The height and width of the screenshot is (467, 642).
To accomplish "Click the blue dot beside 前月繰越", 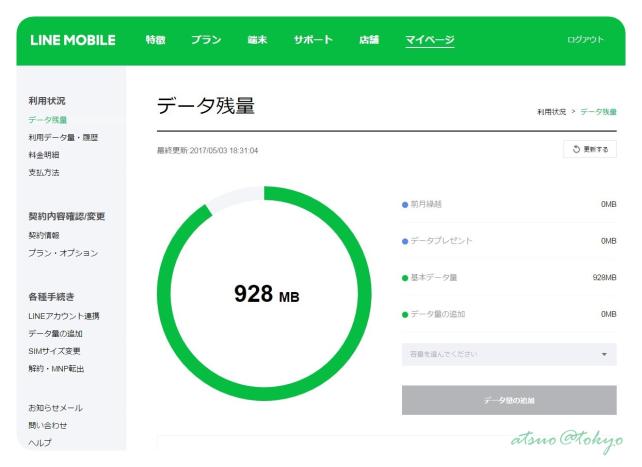I will pos(405,205).
